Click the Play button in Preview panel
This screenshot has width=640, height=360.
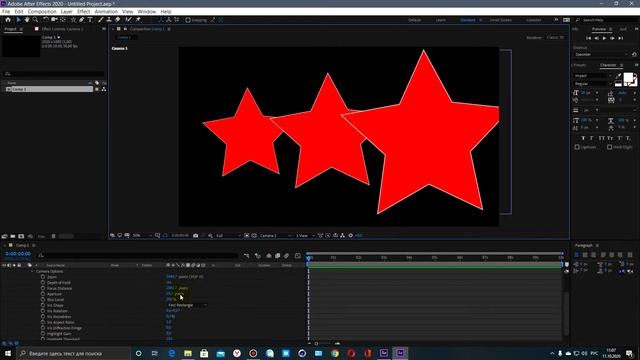[x=604, y=38]
